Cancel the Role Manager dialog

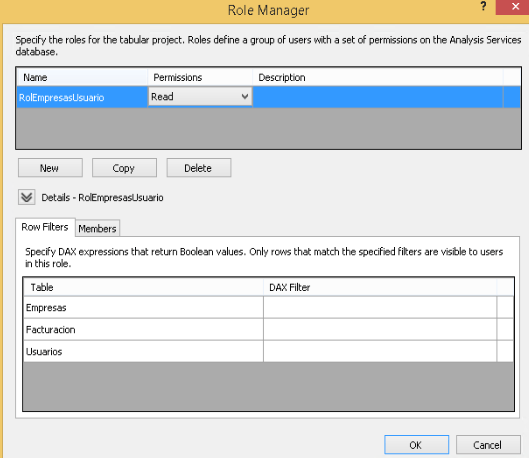coord(488,445)
